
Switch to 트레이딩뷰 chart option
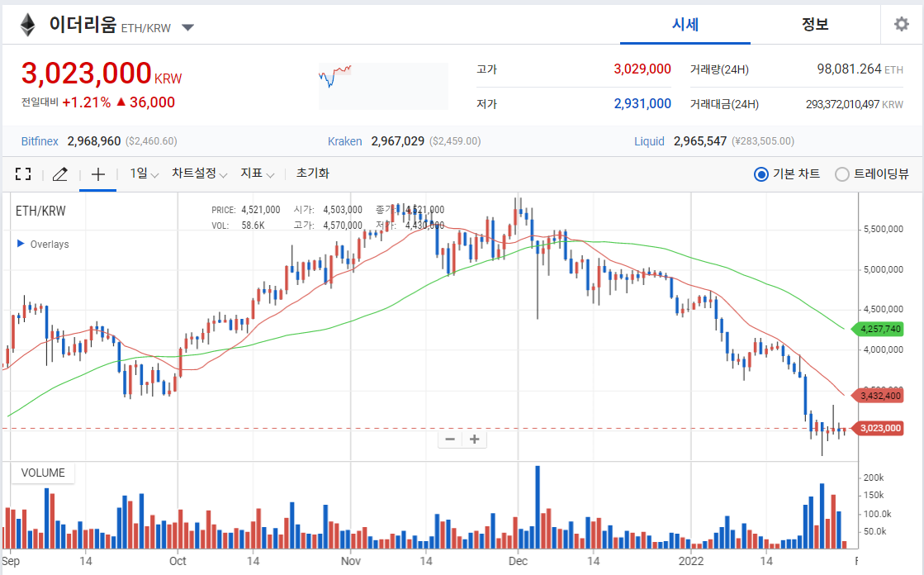point(842,174)
